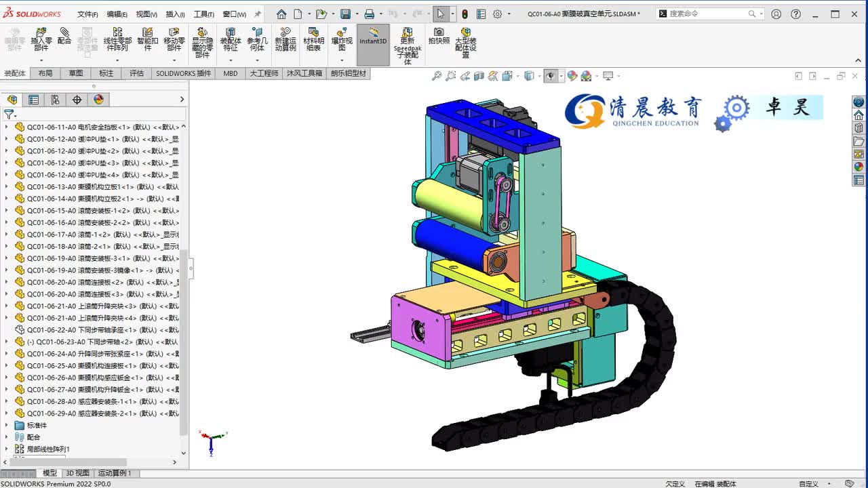The width and height of the screenshot is (868, 488).
Task: Open the 工具(T) Tools menu
Action: (204, 14)
